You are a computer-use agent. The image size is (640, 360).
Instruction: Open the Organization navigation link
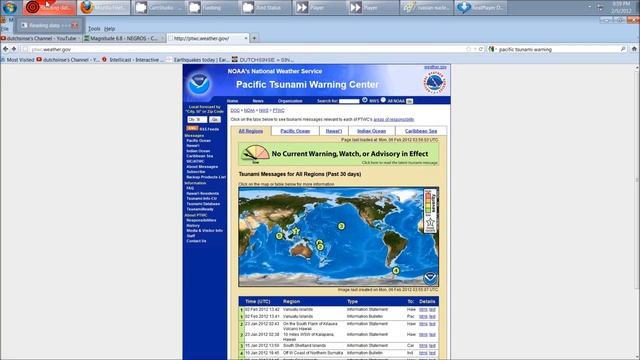point(290,101)
